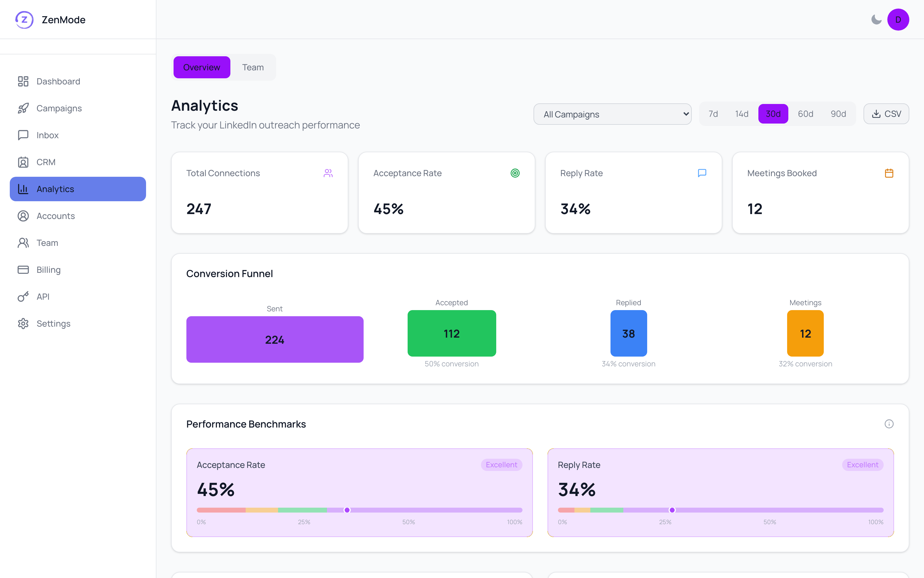Viewport: 924px width, 578px height.
Task: Click the ZenMode brand name
Action: [x=63, y=20]
